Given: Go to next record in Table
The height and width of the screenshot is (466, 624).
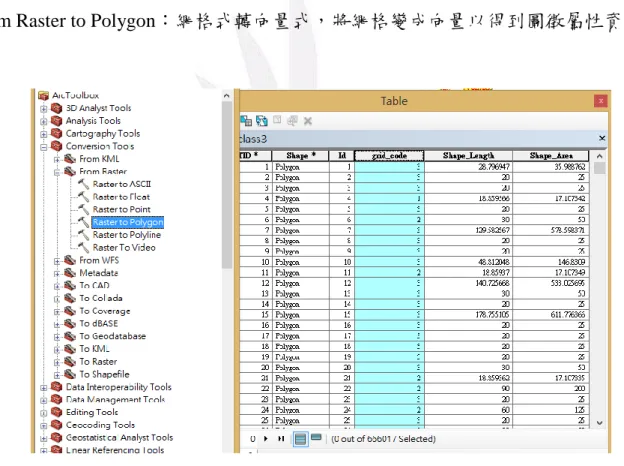Looking at the screenshot, I should 266,439.
